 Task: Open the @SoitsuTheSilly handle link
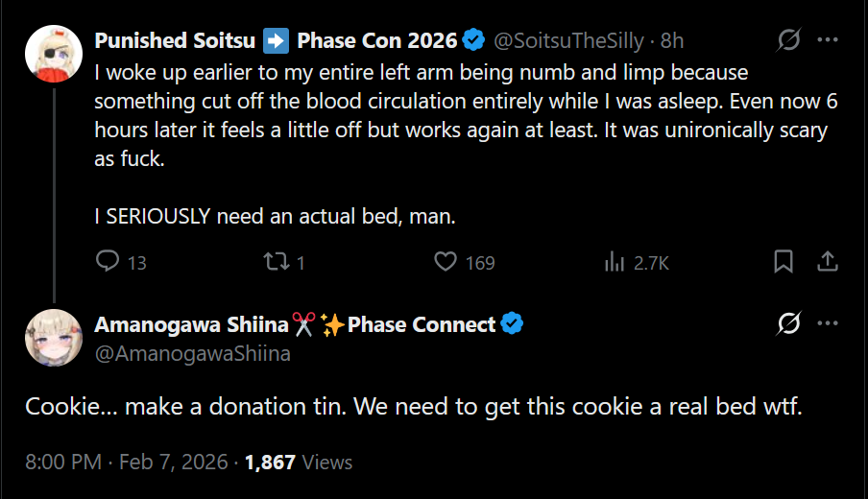[x=567, y=40]
